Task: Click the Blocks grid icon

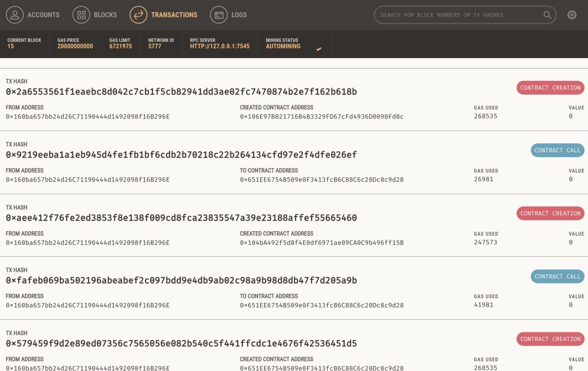Action: point(81,15)
